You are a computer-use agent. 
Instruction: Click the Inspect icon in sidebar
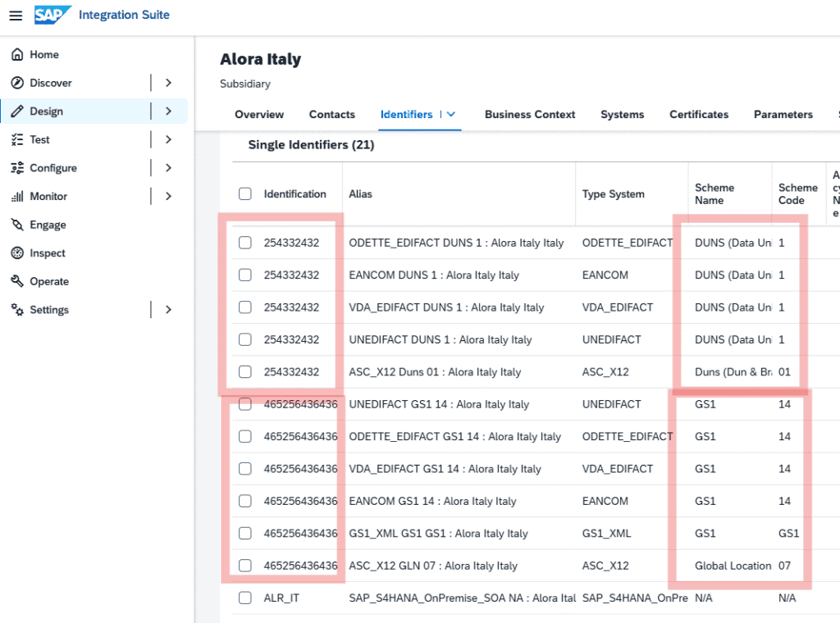[17, 253]
